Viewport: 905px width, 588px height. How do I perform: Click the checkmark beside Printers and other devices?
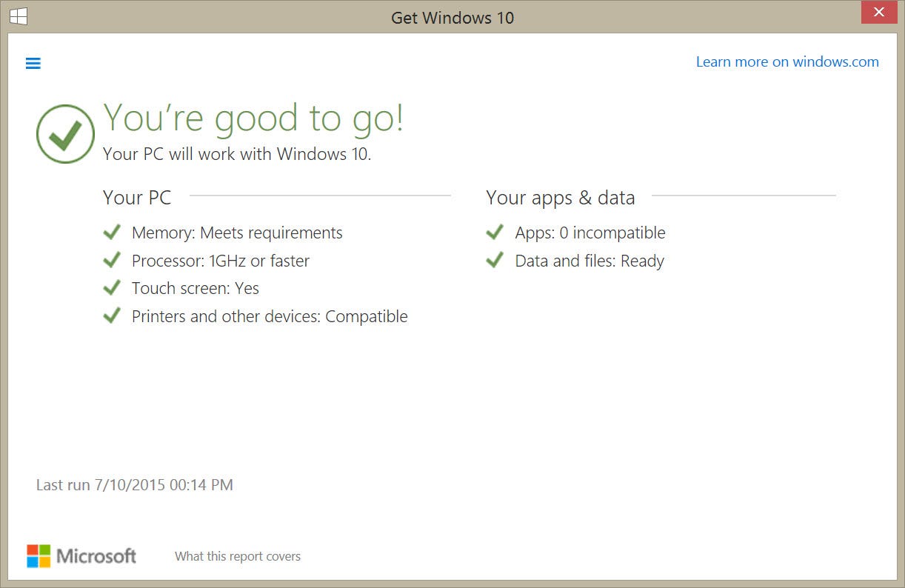pos(112,315)
